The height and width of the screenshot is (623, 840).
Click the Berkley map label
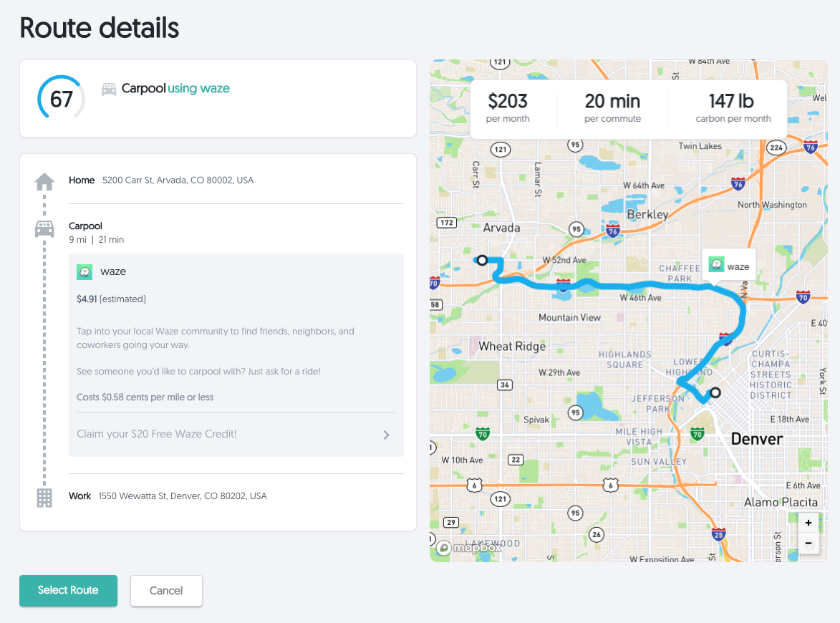tap(647, 214)
